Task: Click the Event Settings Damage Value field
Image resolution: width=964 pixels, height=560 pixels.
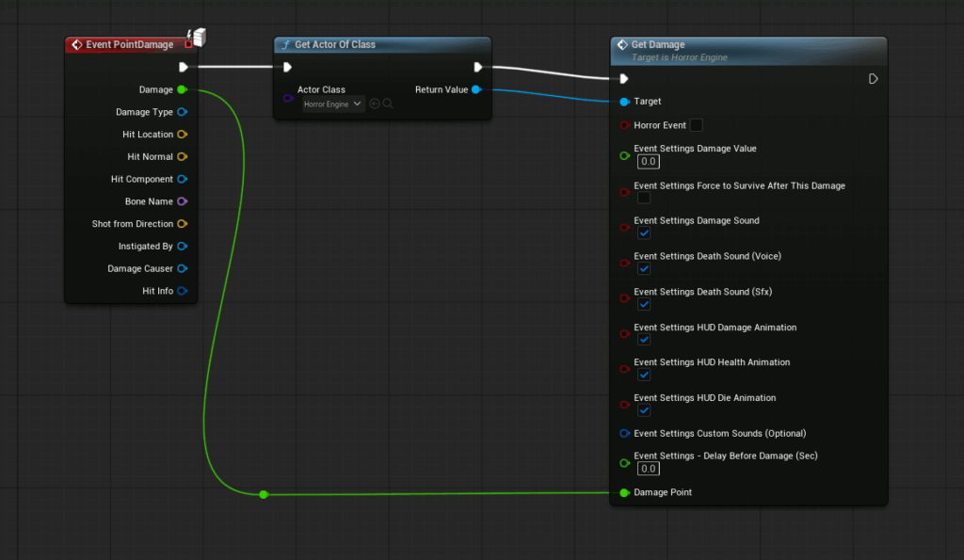Action: click(648, 162)
